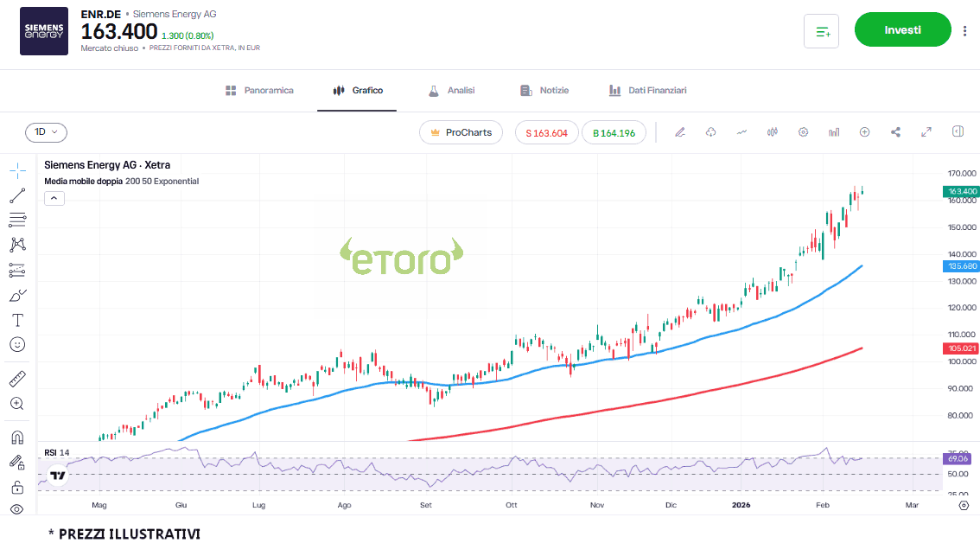Viewport: 980px width, 543px height.
Task: Open the 1D timeframe dropdown
Action: coord(46,132)
